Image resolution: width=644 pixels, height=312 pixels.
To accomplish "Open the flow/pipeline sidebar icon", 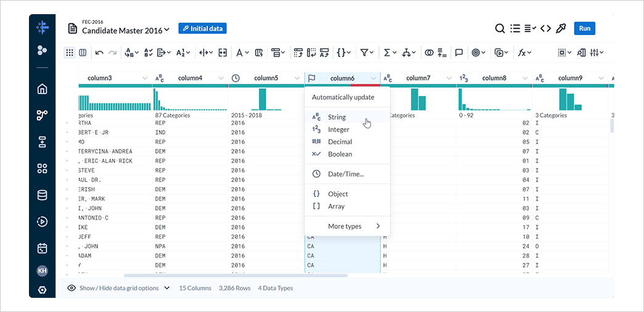I will point(42,116).
